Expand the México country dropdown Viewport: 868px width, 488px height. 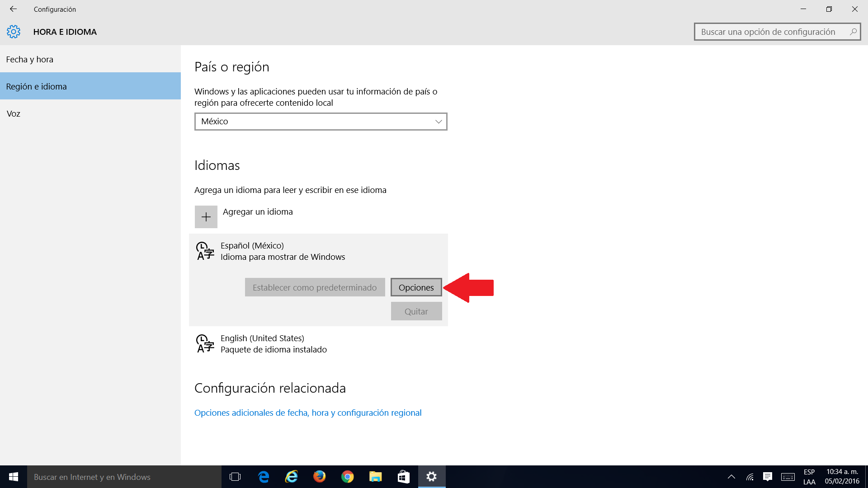pyautogui.click(x=321, y=122)
